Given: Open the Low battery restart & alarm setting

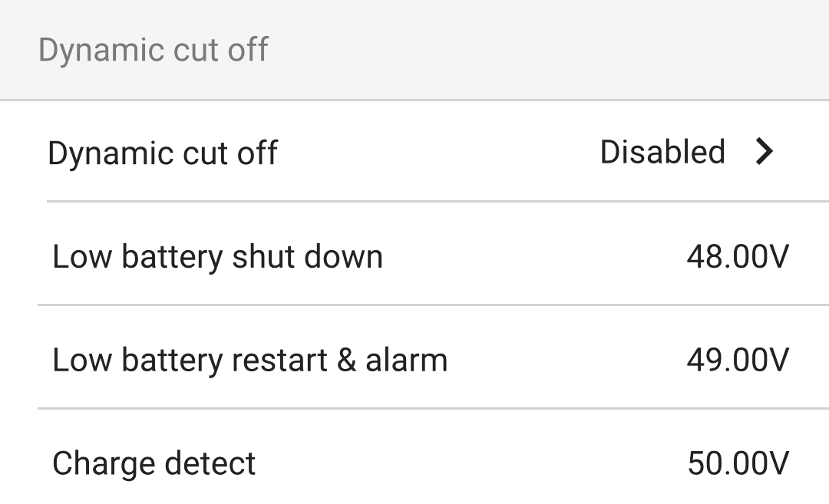Looking at the screenshot, I should click(x=414, y=359).
